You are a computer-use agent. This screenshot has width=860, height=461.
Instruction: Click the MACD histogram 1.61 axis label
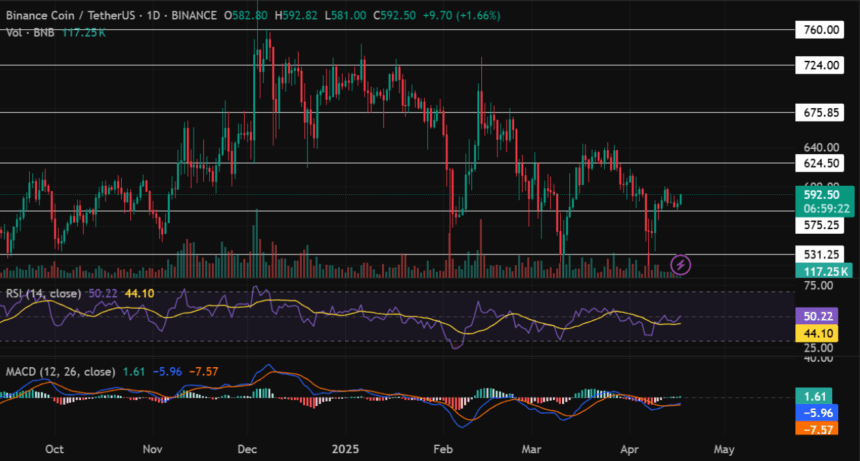click(x=814, y=396)
